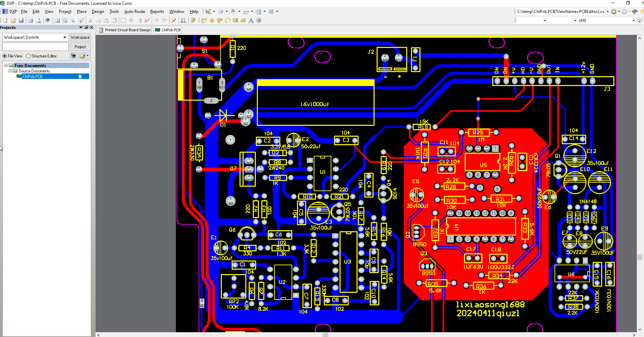Open the Project menu
This screenshot has height=337, width=644.
(x=65, y=12)
